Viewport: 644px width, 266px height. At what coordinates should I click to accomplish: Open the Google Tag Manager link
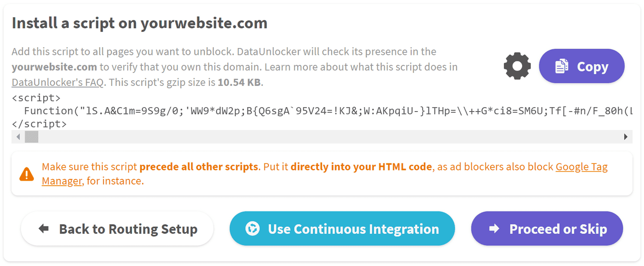582,166
